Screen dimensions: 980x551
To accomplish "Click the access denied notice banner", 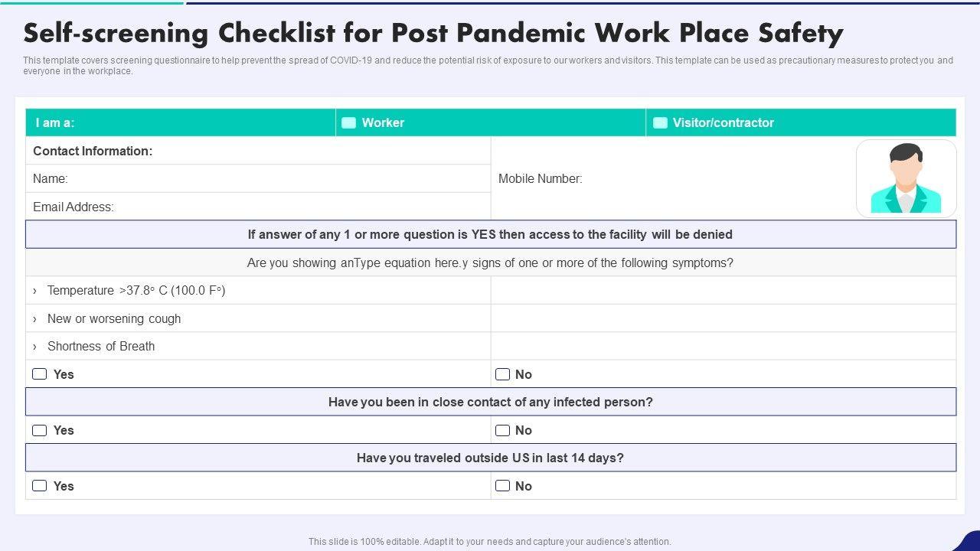I will (x=490, y=235).
